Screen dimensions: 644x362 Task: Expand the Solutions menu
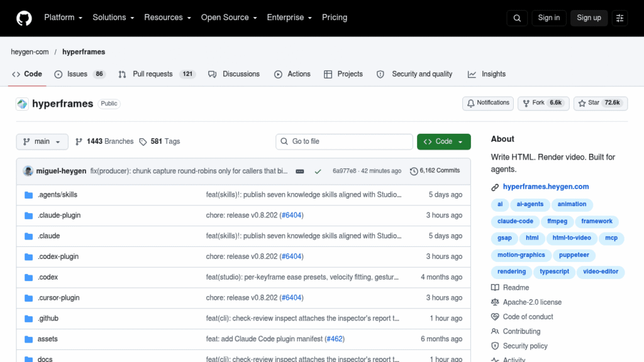(x=113, y=18)
